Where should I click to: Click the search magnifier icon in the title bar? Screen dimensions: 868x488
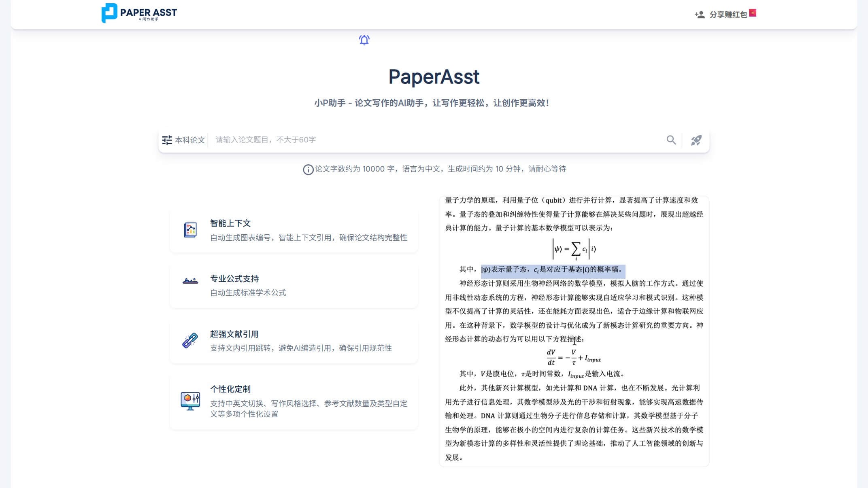(671, 140)
